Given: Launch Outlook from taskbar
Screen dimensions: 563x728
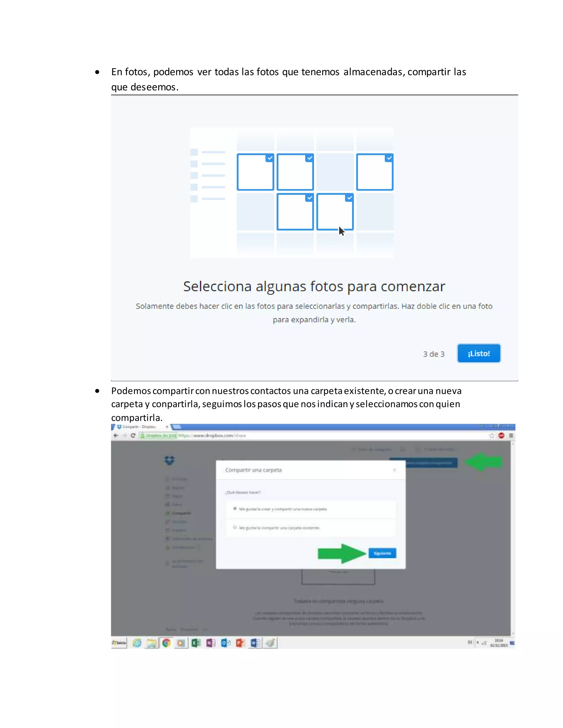Looking at the screenshot, I should click(x=225, y=643).
